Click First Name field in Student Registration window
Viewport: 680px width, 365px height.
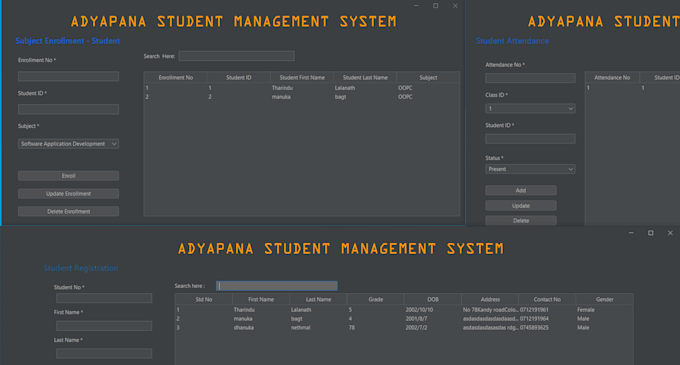104,326
